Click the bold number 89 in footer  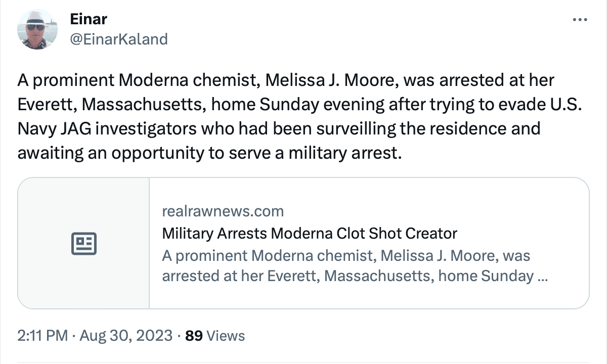pyautogui.click(x=194, y=336)
